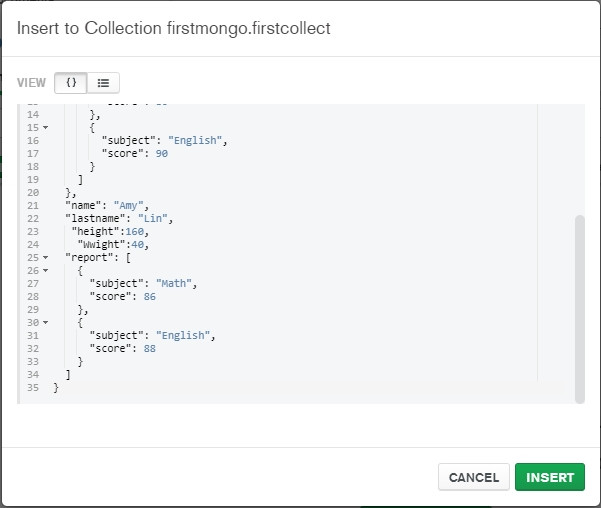This screenshot has width=601, height=508.
Task: Switch to list view icon
Action: click(103, 83)
